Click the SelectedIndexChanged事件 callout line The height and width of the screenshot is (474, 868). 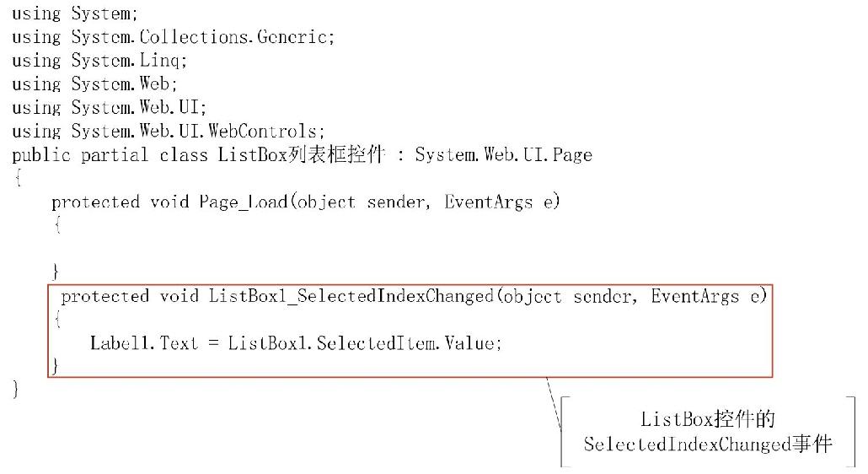[x=708, y=444]
